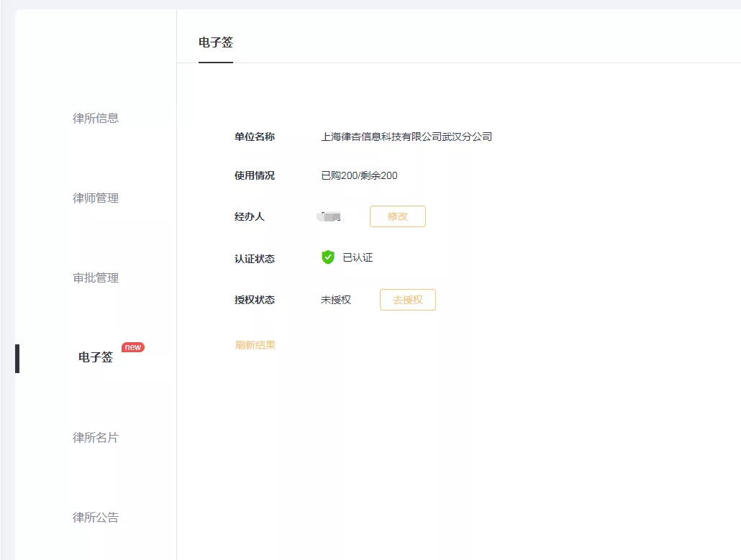Click the 去授权 button
Image resolution: width=741 pixels, height=560 pixels.
pyautogui.click(x=407, y=300)
